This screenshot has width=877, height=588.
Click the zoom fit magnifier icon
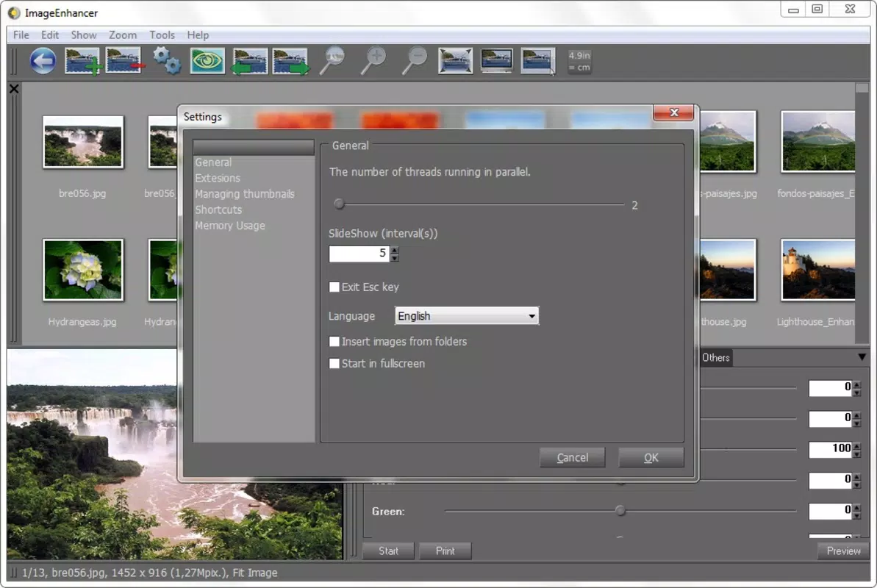(x=332, y=61)
